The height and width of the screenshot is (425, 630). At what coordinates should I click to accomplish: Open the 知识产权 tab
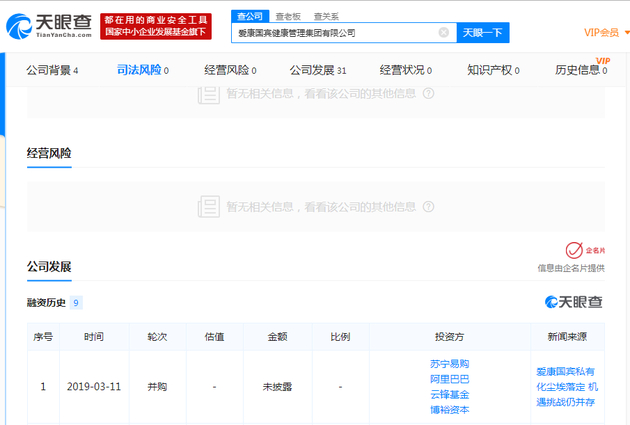(493, 70)
